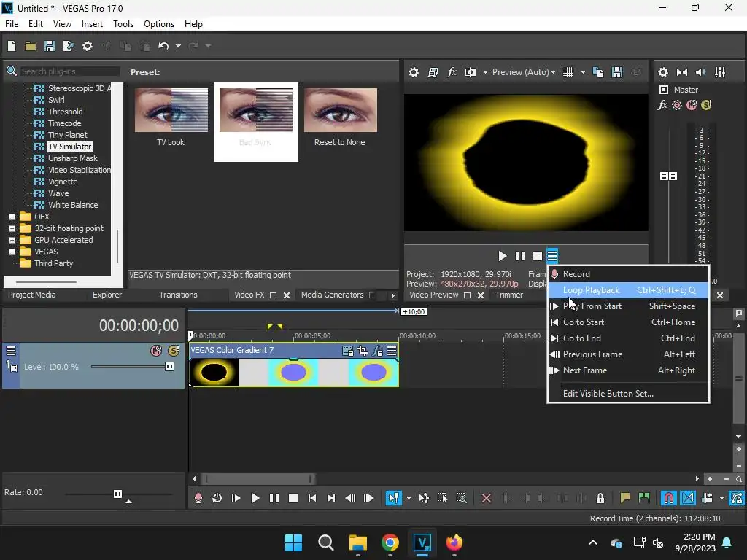This screenshot has height=560, width=747.
Task: Click Master volume fader handle
Action: pyautogui.click(x=668, y=176)
